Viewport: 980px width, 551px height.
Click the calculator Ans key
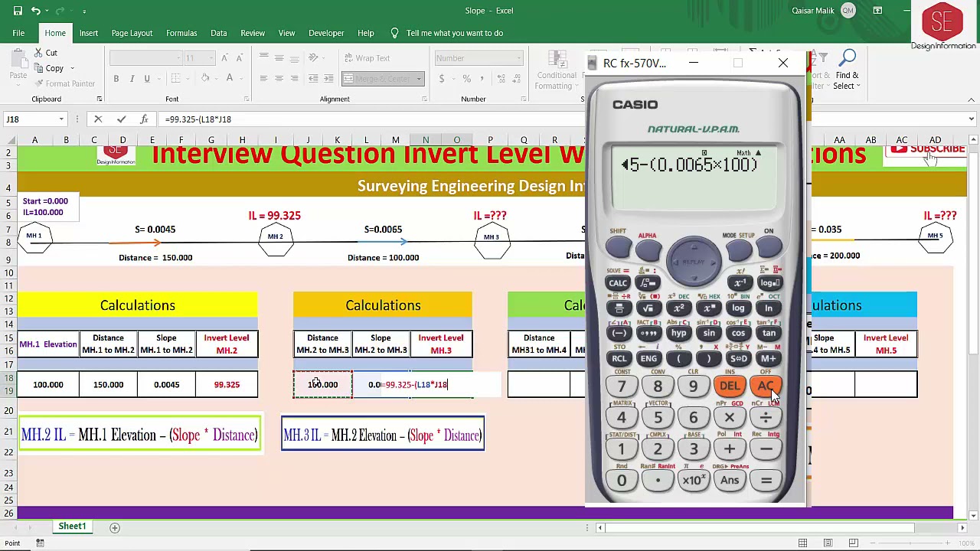pyautogui.click(x=730, y=481)
